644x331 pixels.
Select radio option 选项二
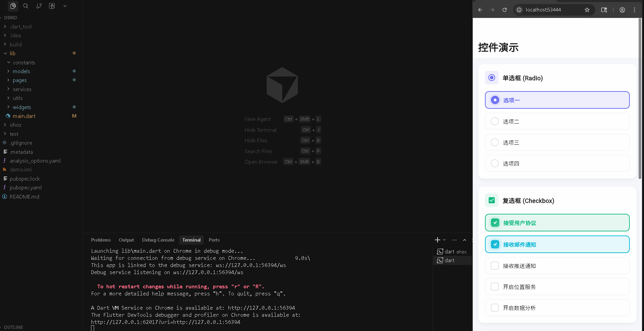point(557,121)
